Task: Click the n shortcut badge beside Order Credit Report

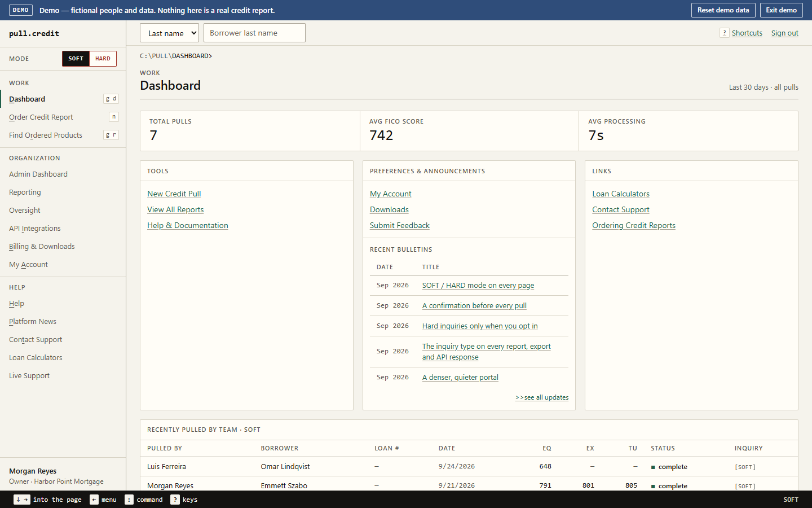Action: pos(114,117)
